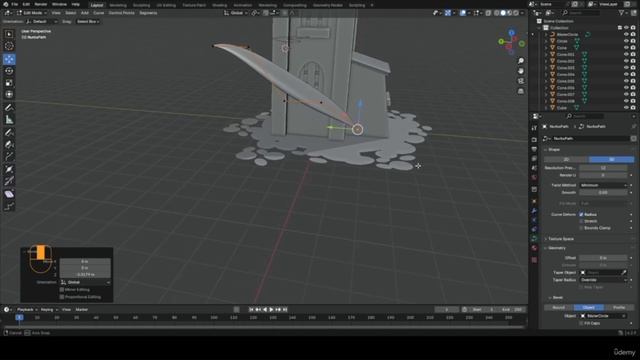Click the outliner filter funnel icon
Screen dimensions: 640x360
pyautogui.click(x=622, y=13)
